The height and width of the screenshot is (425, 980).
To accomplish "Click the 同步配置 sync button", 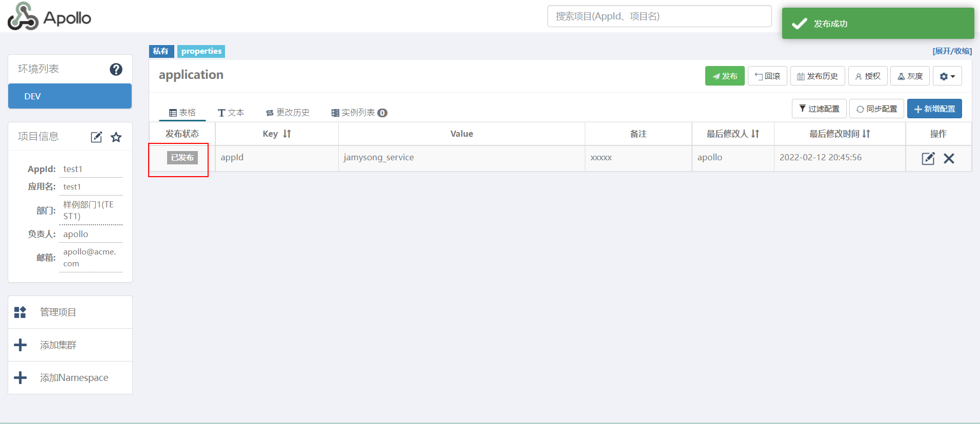I will [x=876, y=109].
